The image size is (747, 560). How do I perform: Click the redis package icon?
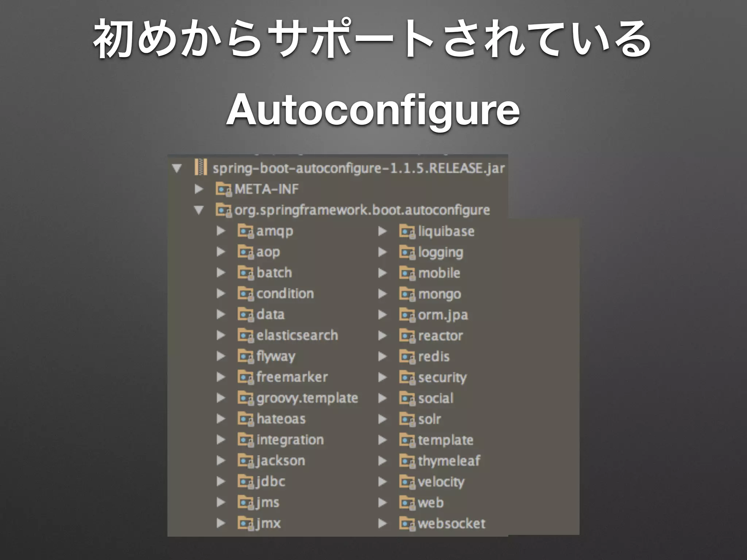407,357
